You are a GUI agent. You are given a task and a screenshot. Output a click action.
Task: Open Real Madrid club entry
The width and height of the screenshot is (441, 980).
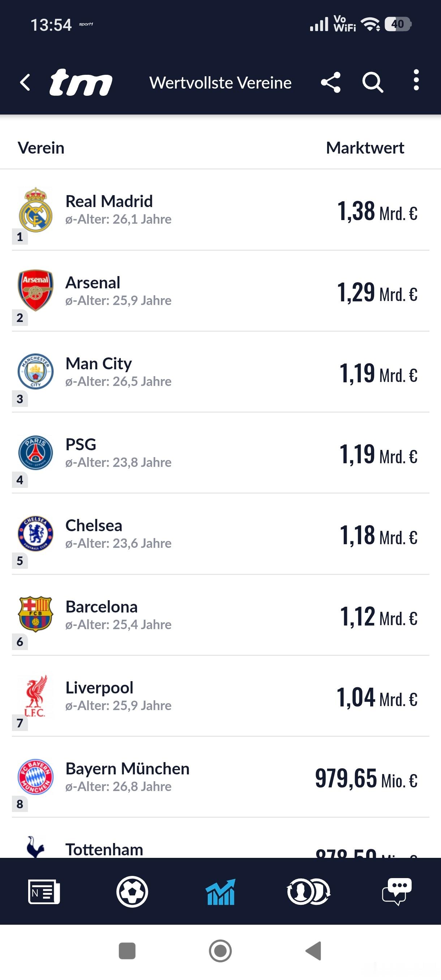click(220, 210)
